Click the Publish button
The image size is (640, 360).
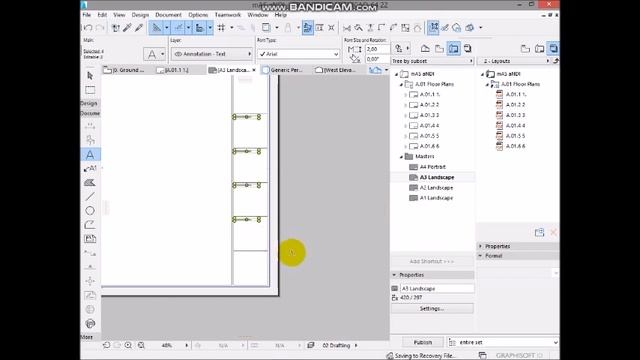coord(423,342)
